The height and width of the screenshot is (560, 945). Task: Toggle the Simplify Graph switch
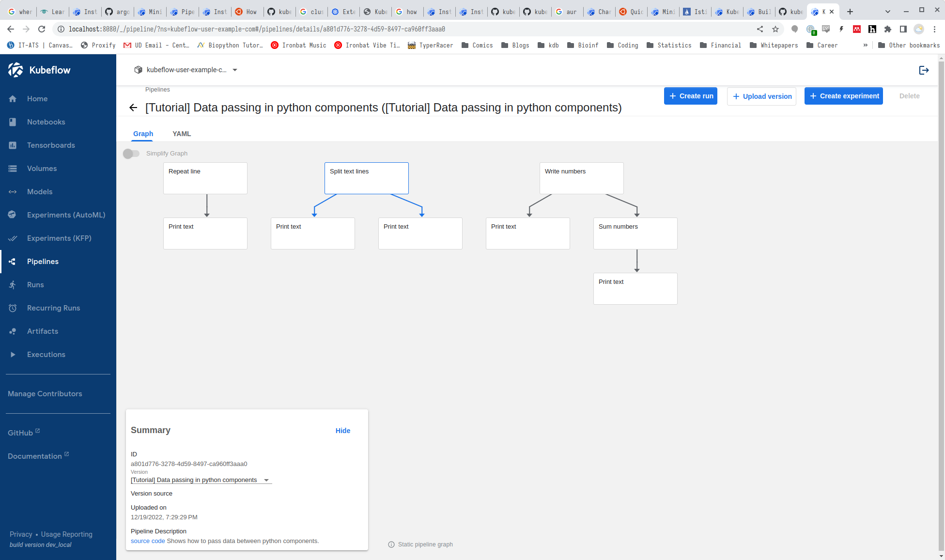point(131,154)
